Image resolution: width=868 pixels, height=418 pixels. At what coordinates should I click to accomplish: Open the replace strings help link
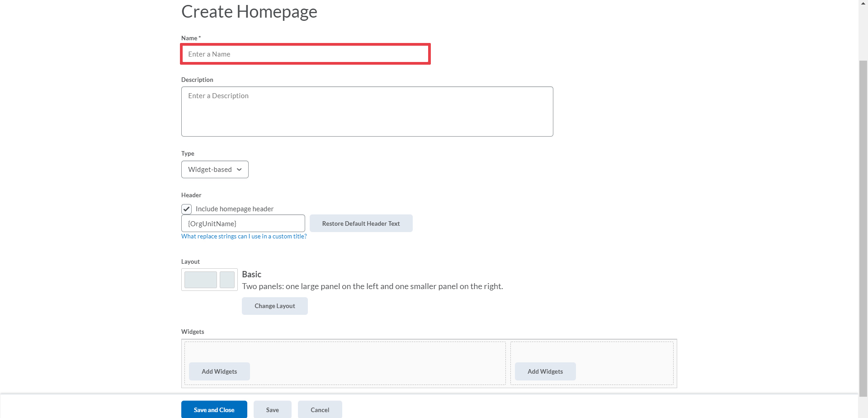[x=244, y=237]
